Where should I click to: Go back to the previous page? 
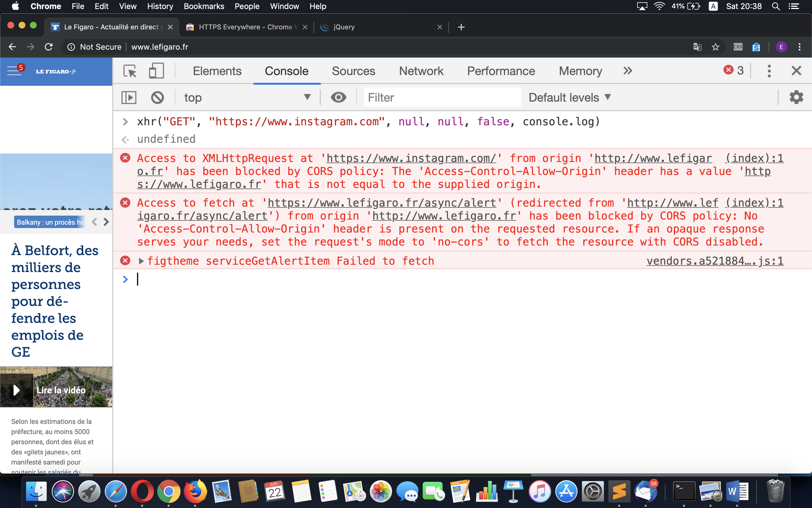click(x=12, y=47)
